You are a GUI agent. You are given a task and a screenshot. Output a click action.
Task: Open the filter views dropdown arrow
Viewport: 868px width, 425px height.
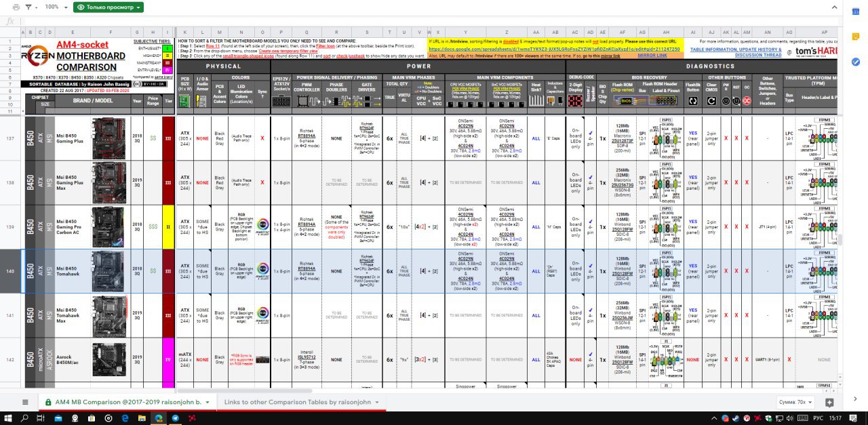(x=36, y=7)
